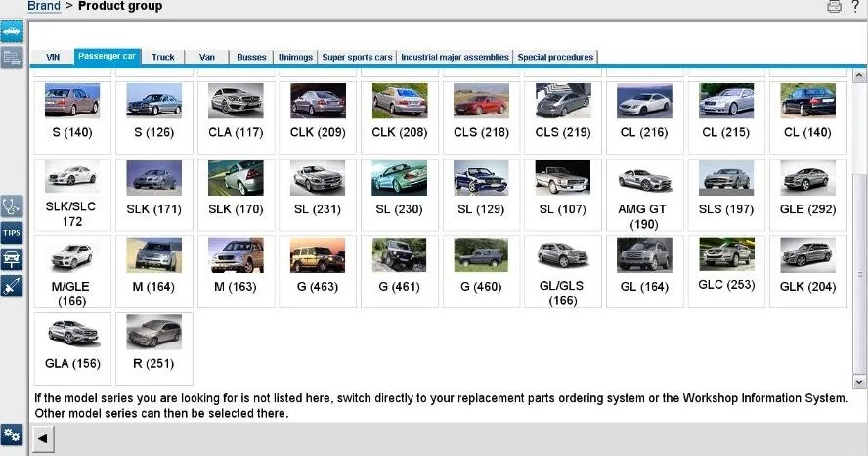Click the back arrow button

coord(43,438)
